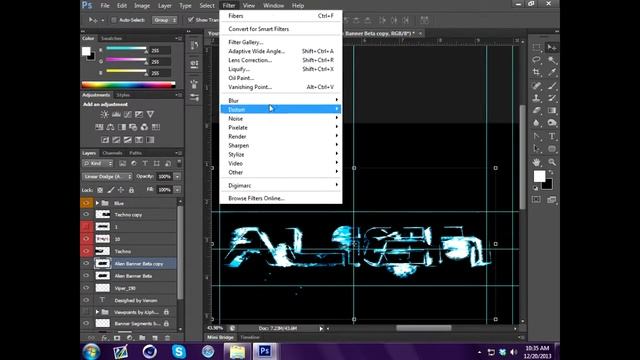
Task: Select the History Brush tool
Action: tap(552, 98)
